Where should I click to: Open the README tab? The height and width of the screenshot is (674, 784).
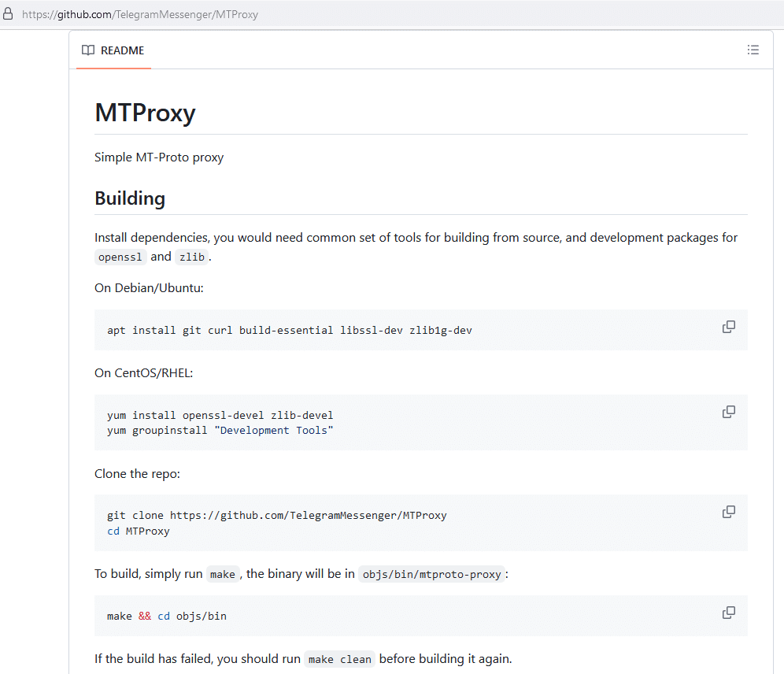point(113,50)
